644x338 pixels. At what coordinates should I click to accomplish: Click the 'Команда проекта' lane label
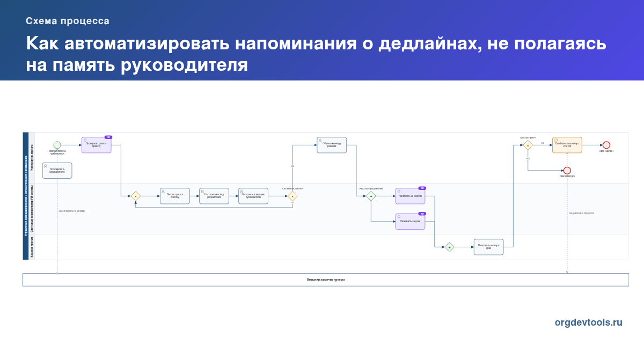[32, 247]
